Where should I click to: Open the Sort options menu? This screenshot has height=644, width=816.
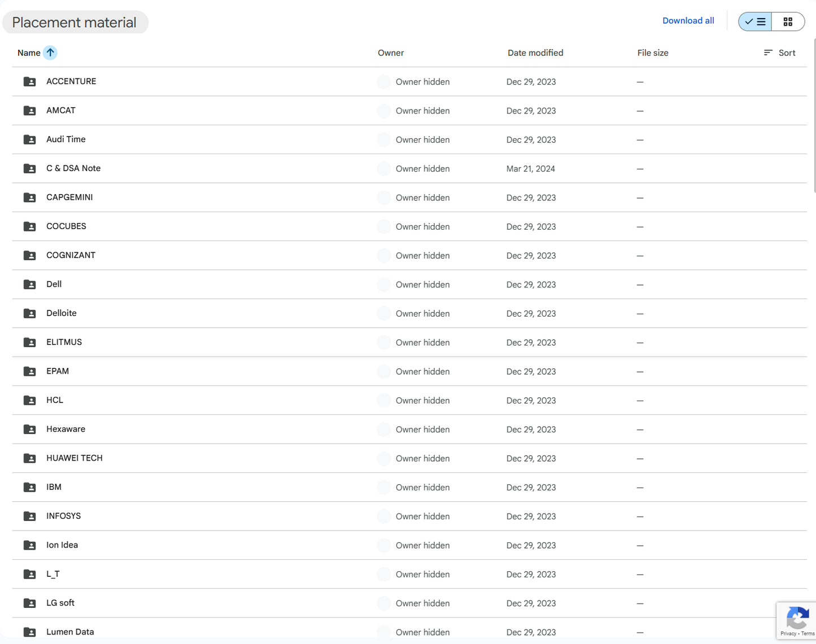click(x=780, y=52)
